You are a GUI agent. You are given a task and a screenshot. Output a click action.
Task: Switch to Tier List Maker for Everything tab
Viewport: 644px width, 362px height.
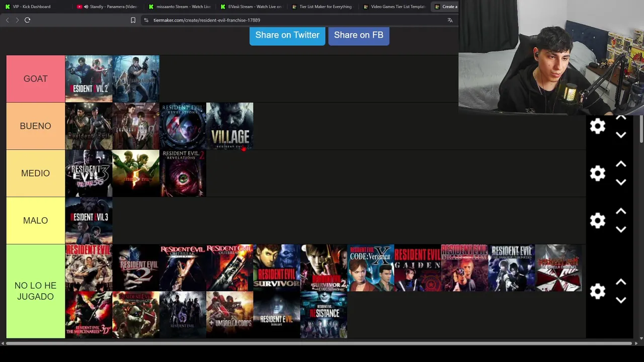coord(324,7)
